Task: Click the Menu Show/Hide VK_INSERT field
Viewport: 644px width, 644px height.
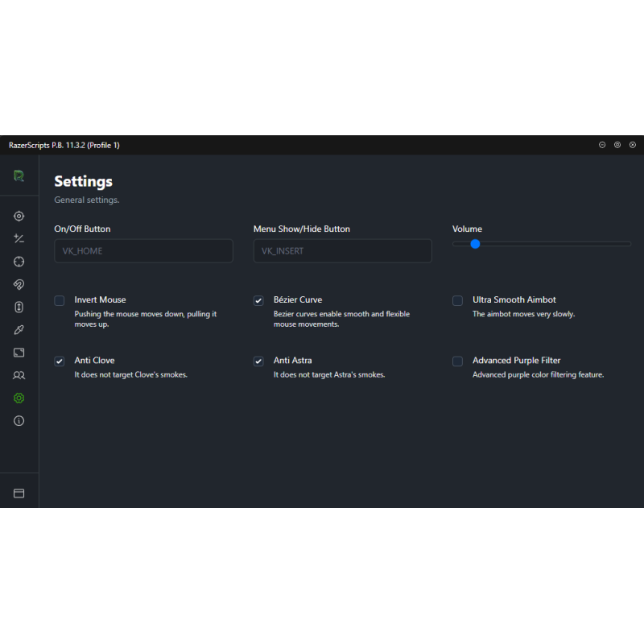Action: 343,251
